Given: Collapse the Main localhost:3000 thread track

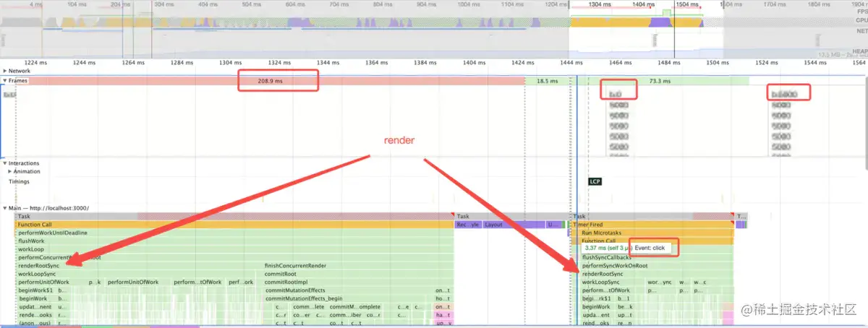Looking at the screenshot, I should 5,208.
